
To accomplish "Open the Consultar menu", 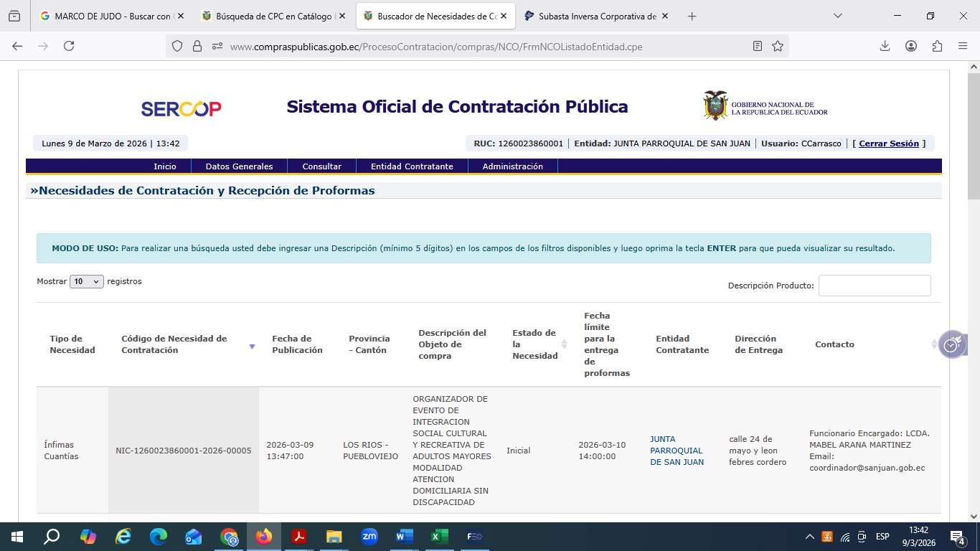I will pyautogui.click(x=321, y=166).
